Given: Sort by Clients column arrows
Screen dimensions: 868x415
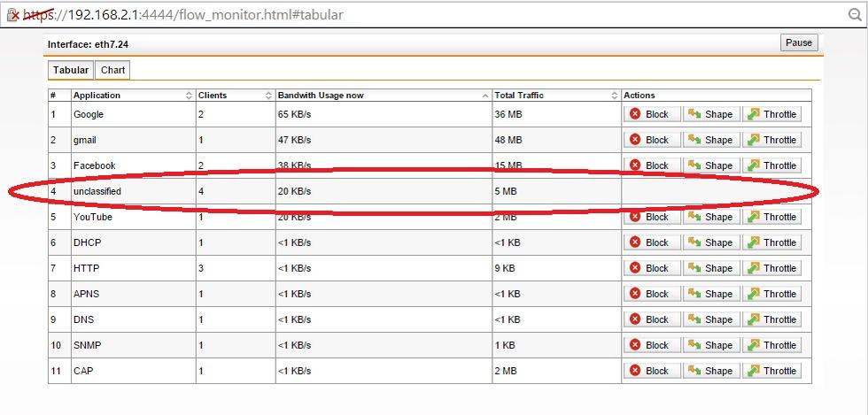Looking at the screenshot, I should click(x=269, y=96).
